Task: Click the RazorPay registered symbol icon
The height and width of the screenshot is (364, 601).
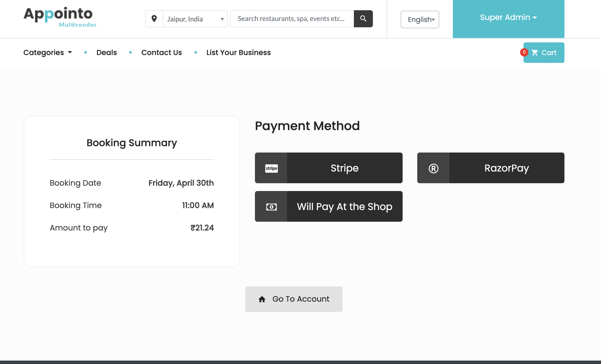Action: coord(433,168)
